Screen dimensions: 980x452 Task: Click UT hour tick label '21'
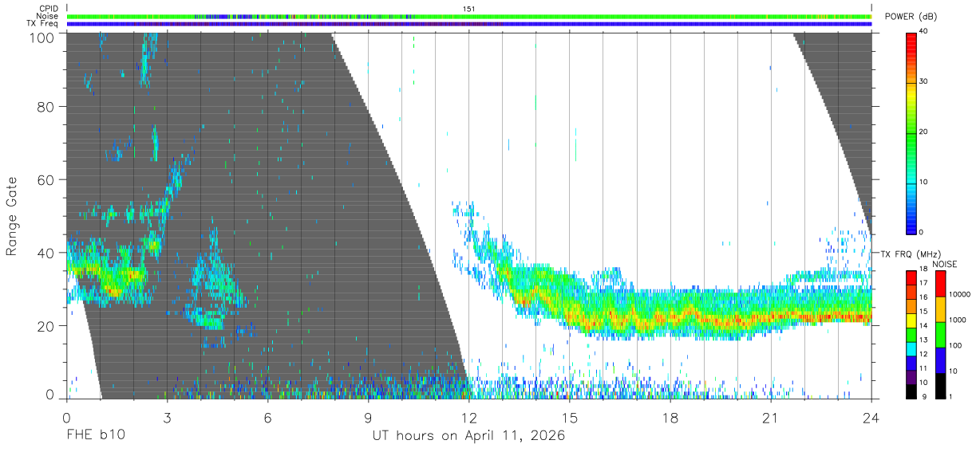coord(771,417)
